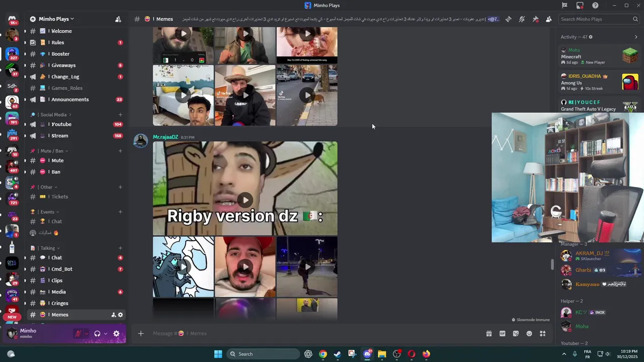Collapse the Mute / Ban category
Image resolution: width=644 pixels, height=362 pixels.
tap(49, 151)
